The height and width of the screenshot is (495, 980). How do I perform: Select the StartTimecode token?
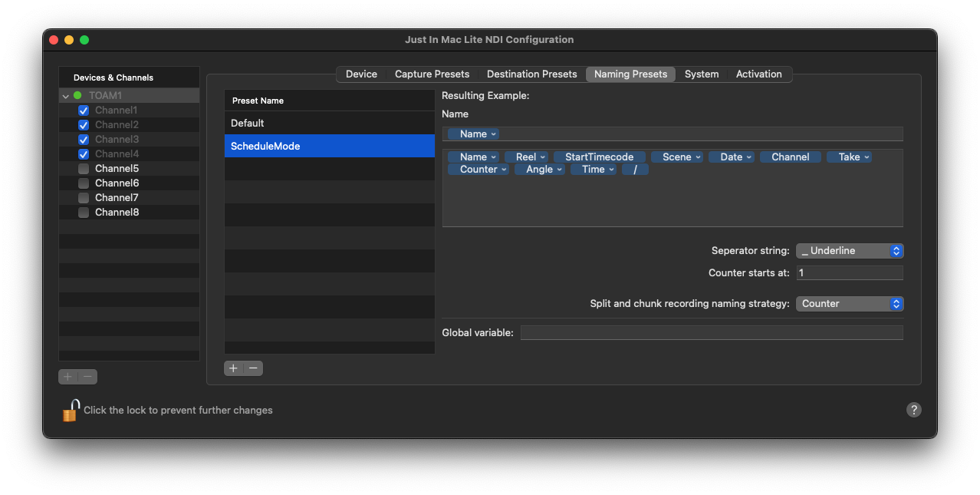[x=600, y=157]
